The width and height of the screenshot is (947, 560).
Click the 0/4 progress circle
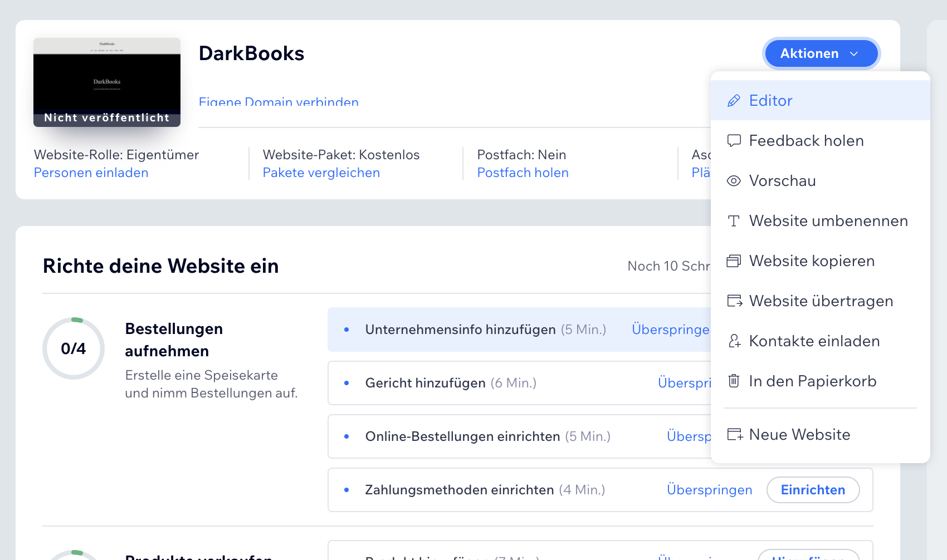[74, 348]
